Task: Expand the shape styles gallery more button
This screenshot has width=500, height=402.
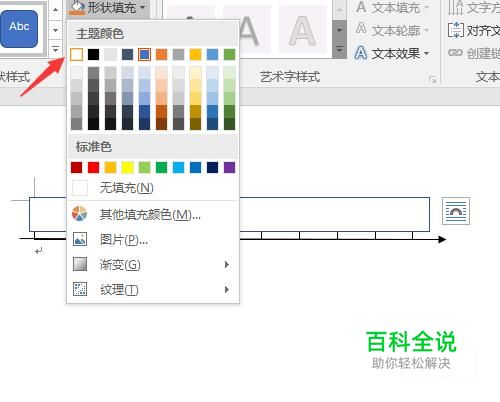Action: [56, 49]
